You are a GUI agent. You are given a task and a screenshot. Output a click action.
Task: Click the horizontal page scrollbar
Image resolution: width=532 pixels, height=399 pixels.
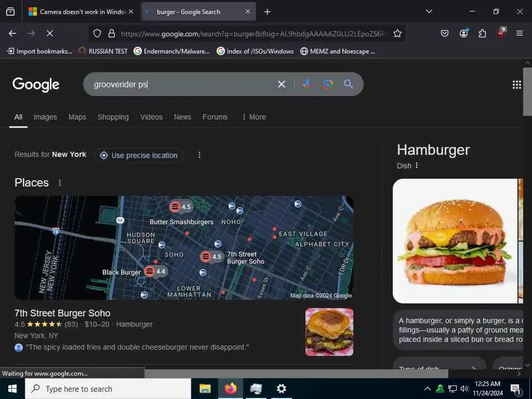pos(296,374)
